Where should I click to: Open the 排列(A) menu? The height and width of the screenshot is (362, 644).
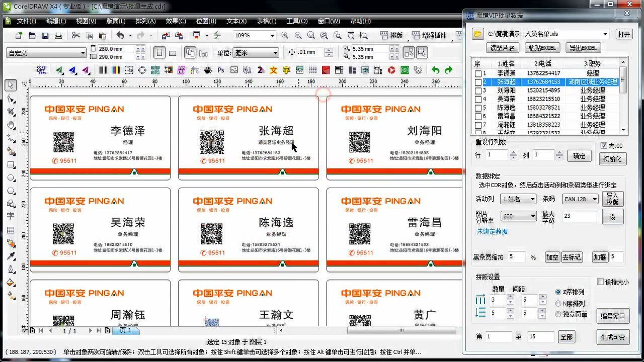145,21
